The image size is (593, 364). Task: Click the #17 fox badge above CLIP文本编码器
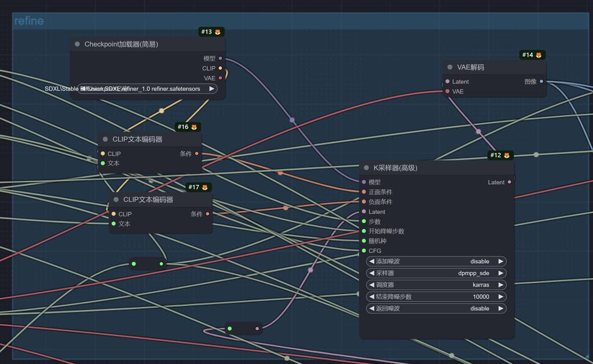(199, 187)
